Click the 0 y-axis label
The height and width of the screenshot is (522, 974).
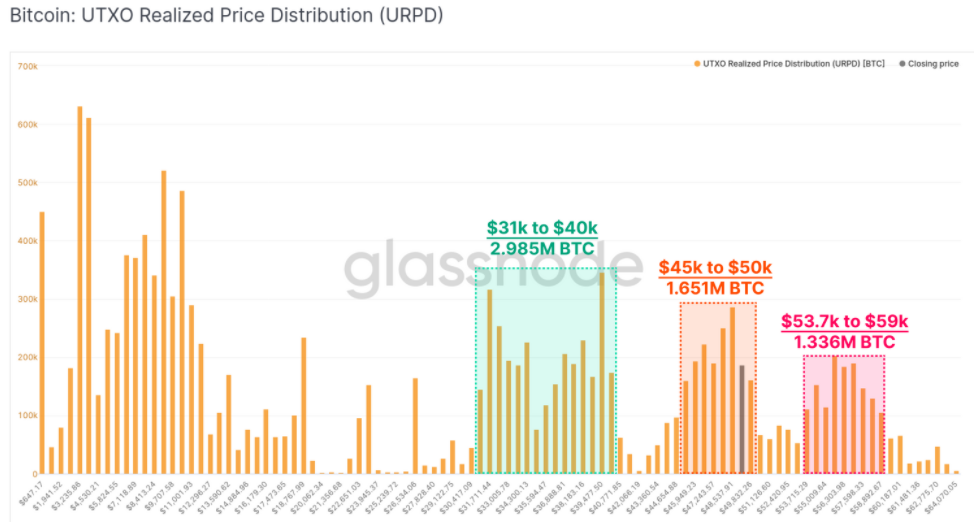click(x=34, y=473)
